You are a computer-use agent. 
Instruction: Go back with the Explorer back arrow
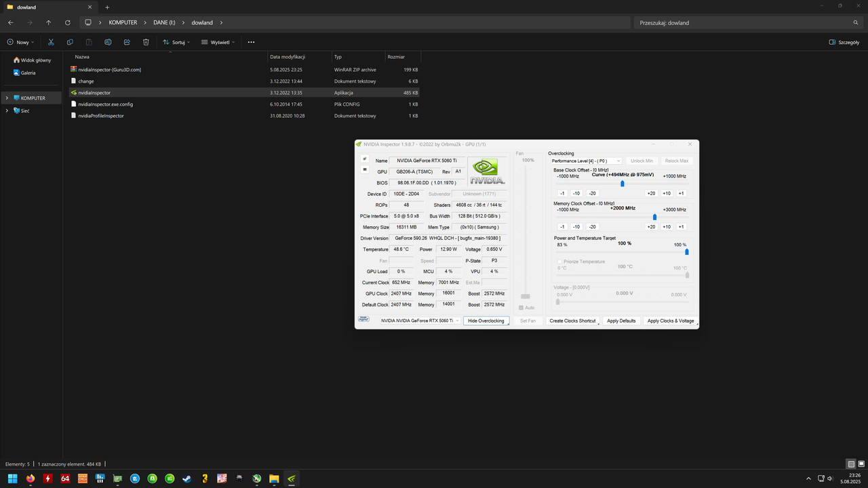(x=10, y=22)
